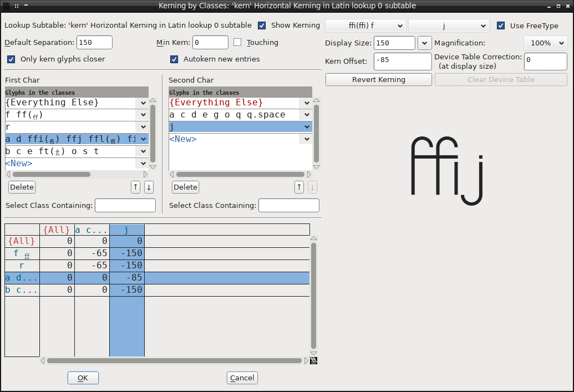The image size is (574, 392).
Task: Click the OK button
Action: (x=83, y=378)
